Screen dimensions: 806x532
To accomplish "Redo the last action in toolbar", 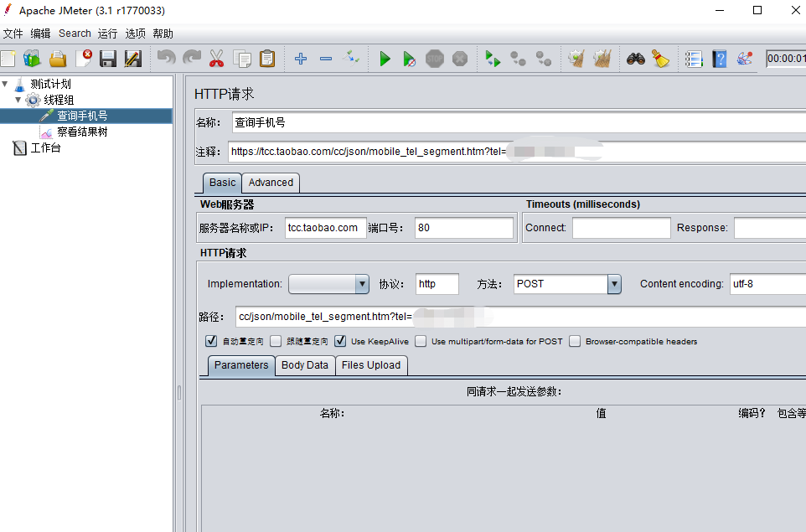I will [x=192, y=58].
